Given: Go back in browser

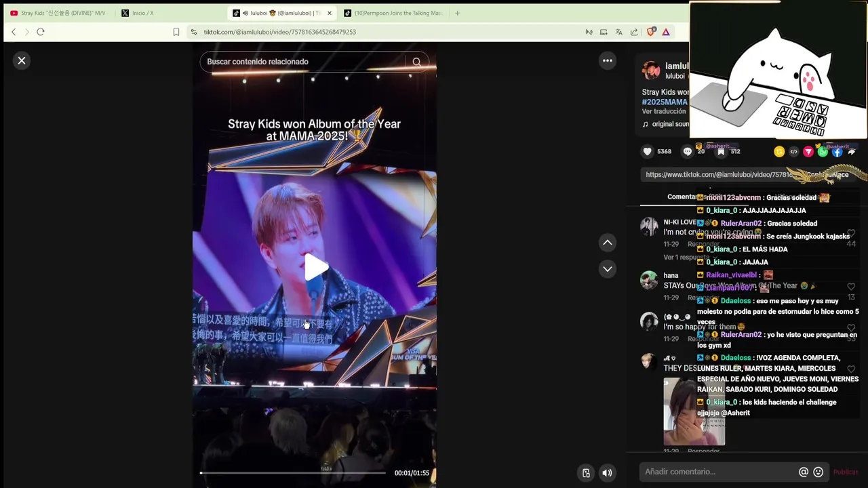Looking at the screenshot, I should tap(14, 32).
